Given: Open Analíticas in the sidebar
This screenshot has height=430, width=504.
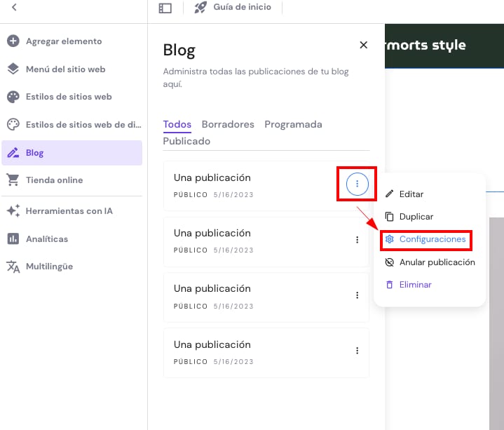Looking at the screenshot, I should coord(46,239).
